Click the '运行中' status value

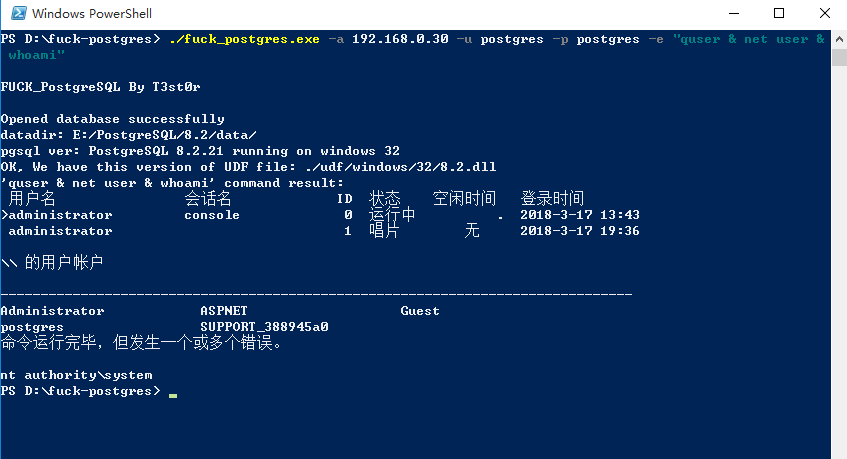(x=392, y=214)
